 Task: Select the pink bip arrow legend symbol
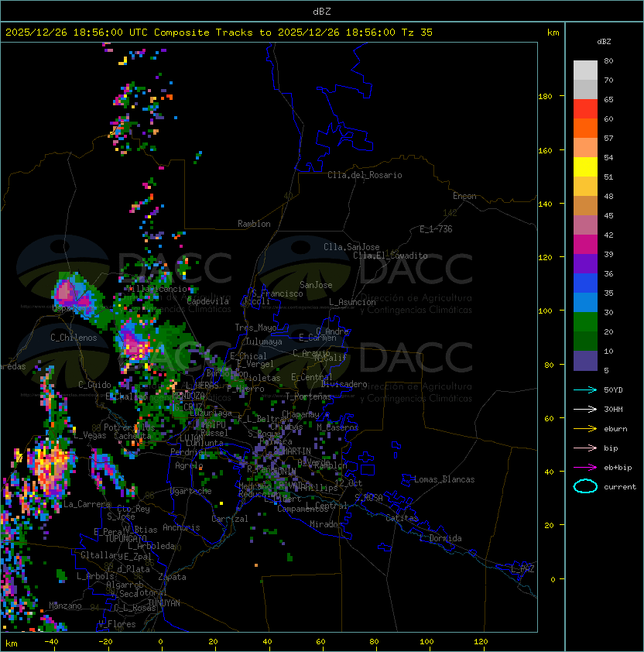coord(585,448)
